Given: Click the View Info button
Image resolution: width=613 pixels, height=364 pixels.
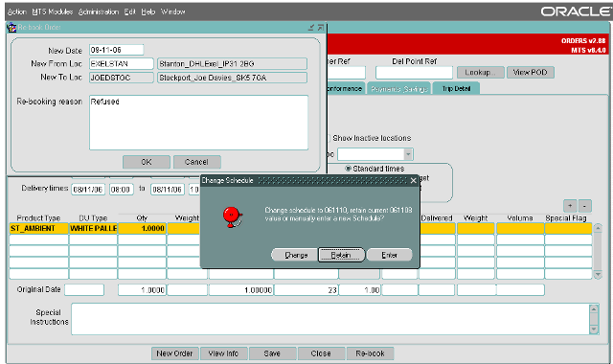Looking at the screenshot, I should coord(223,353).
